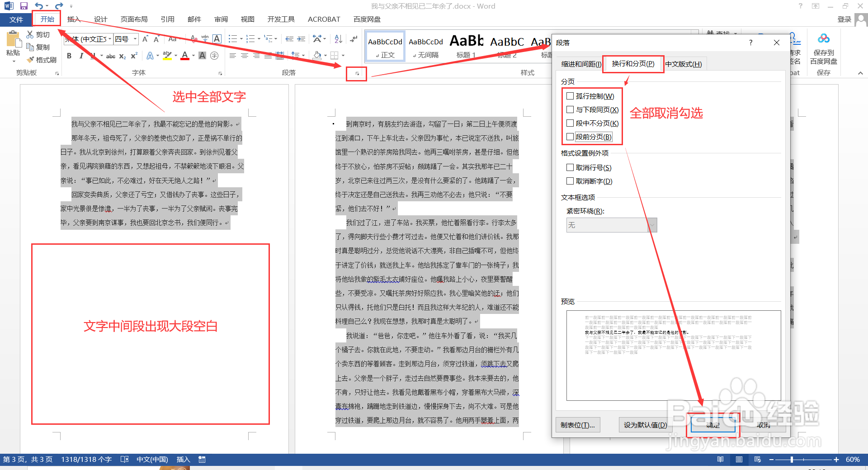Screen dimensions: 868x470
Task: Open the 插入 ribbon tab
Action: click(74, 19)
